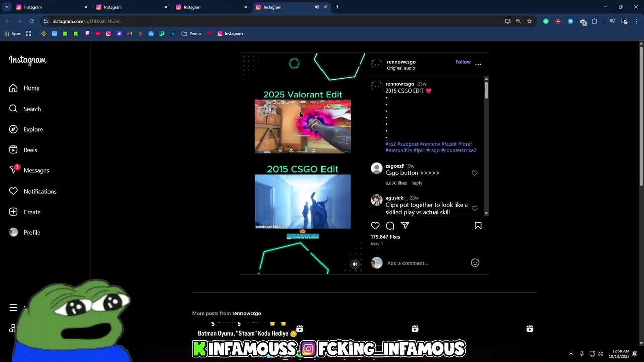This screenshot has width=644, height=362.
Task: Bookmark this page with the star icon
Action: [x=529, y=21]
